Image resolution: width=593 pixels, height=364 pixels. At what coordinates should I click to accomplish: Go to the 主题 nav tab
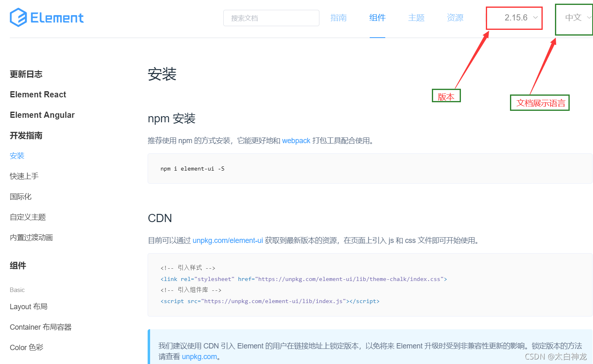point(416,18)
